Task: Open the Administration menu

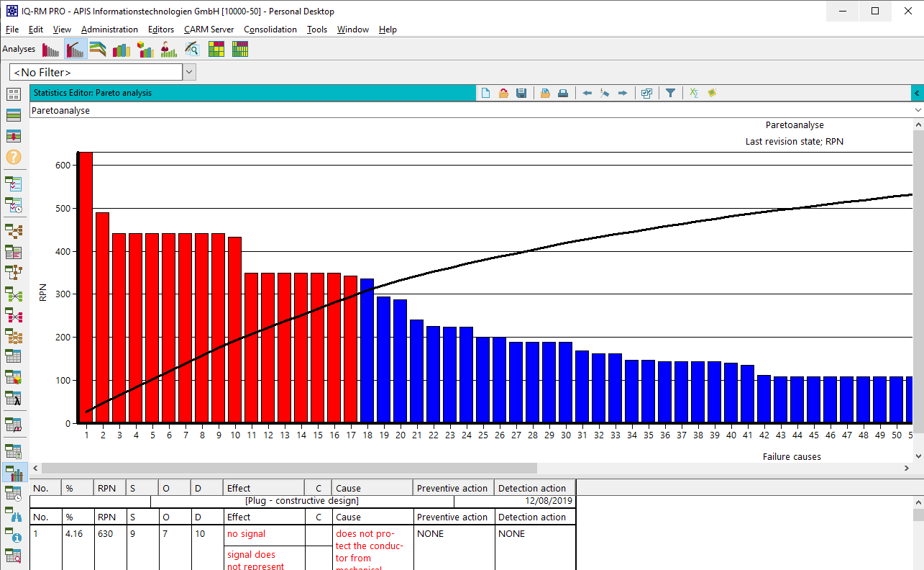Action: pos(109,30)
